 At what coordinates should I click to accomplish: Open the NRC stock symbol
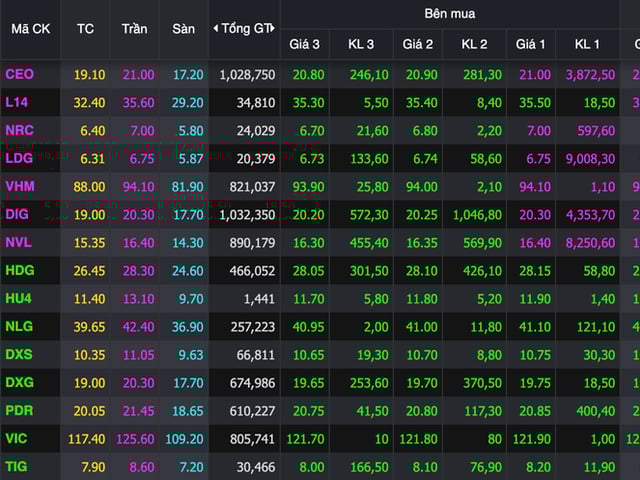point(19,130)
